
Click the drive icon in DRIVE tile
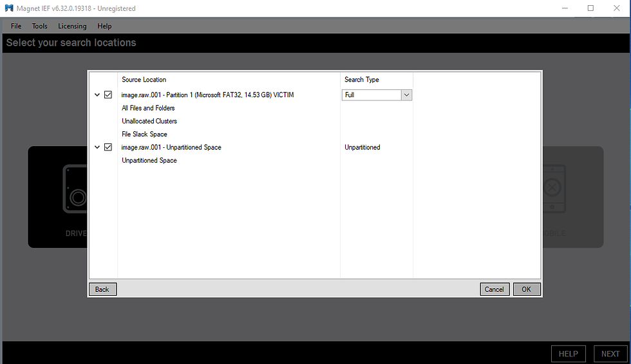pos(75,189)
